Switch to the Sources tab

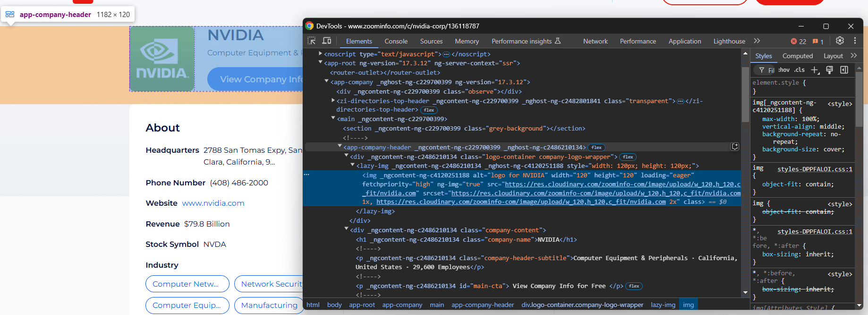pyautogui.click(x=431, y=42)
